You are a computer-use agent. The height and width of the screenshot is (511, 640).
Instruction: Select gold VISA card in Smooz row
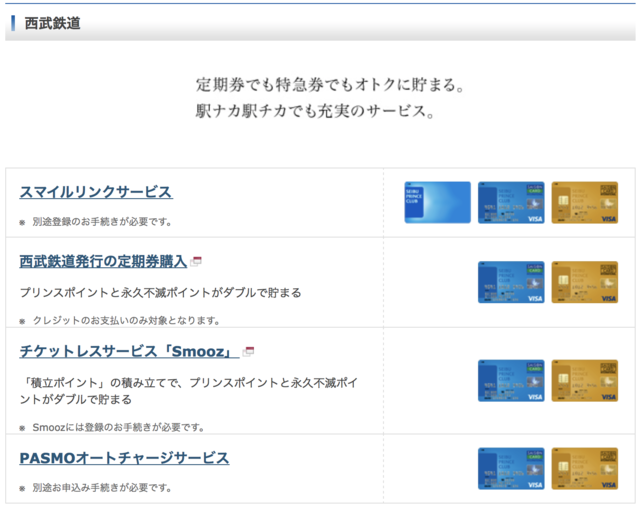coord(584,380)
